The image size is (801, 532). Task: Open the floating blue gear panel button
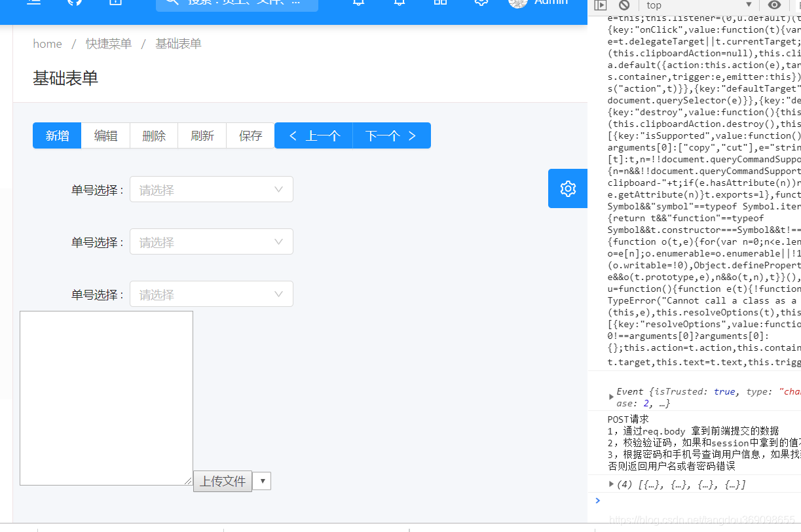pyautogui.click(x=567, y=188)
